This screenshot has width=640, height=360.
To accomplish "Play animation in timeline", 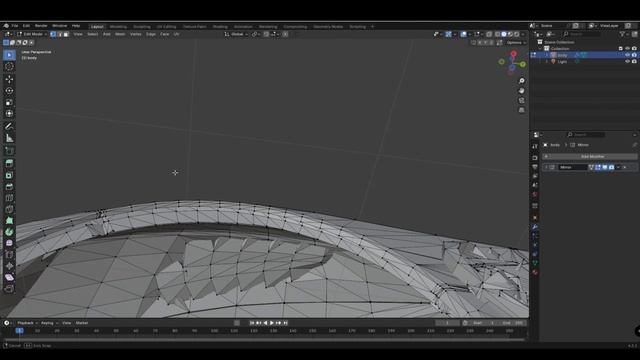I will (x=272, y=323).
